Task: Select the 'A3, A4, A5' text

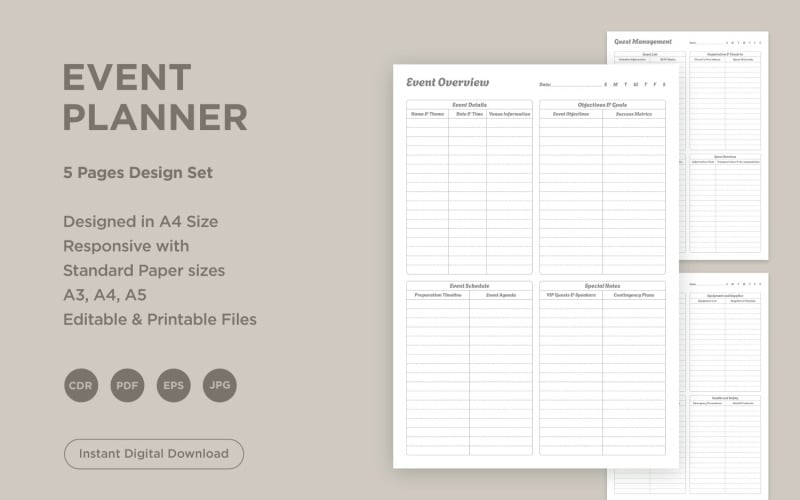Action: (x=105, y=295)
